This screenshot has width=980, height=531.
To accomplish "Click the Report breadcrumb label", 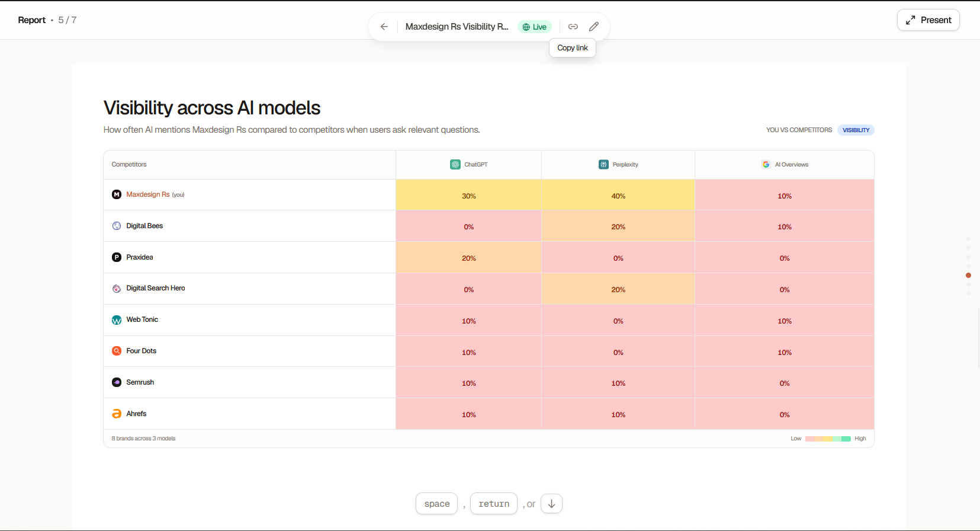I will pos(32,20).
